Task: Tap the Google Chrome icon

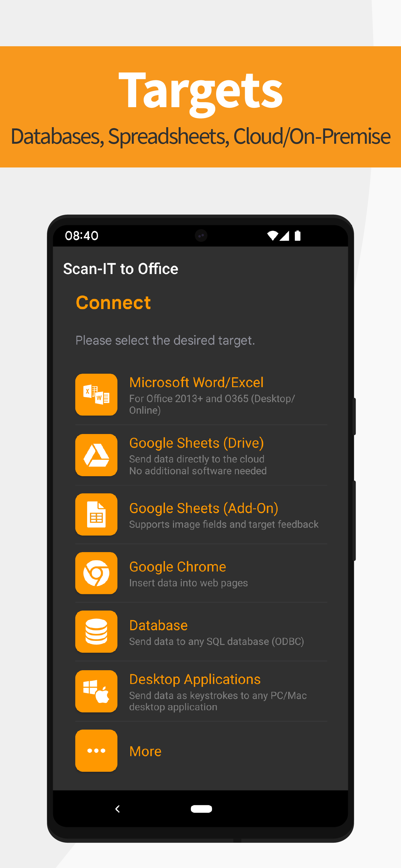Action: [x=96, y=573]
